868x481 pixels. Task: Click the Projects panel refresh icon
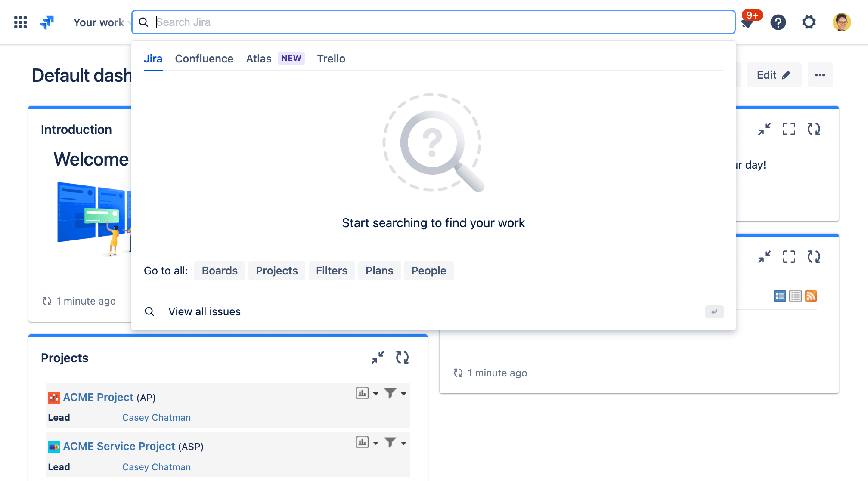pos(402,357)
